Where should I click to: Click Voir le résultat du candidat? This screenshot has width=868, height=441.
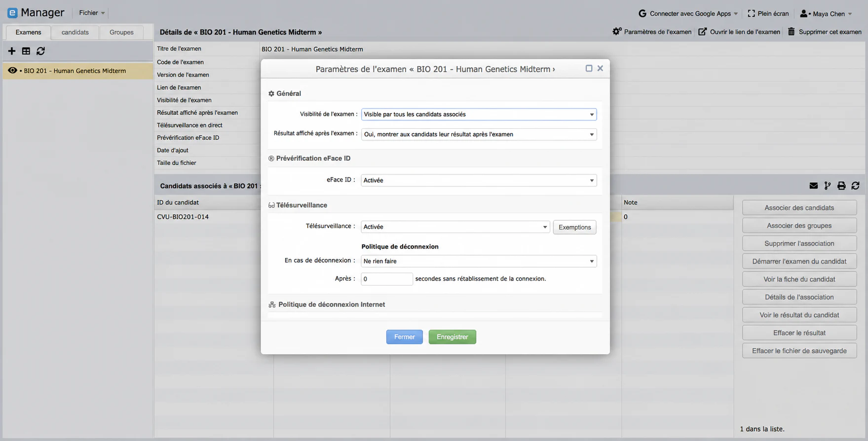[x=799, y=315]
